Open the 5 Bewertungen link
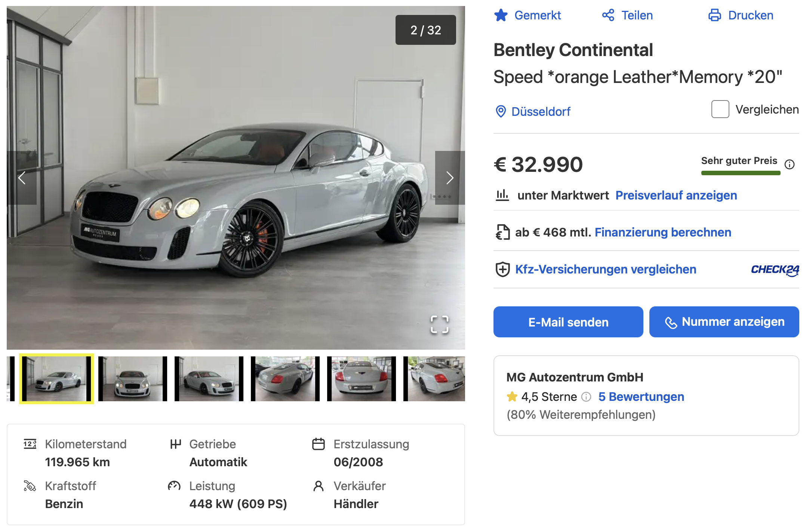The image size is (809, 532). coord(641,397)
